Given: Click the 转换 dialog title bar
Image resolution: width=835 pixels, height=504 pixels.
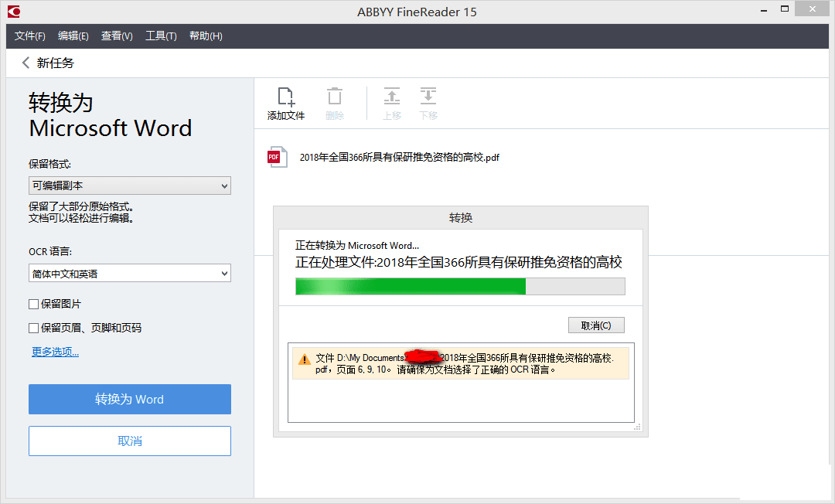Looking at the screenshot, I should point(461,218).
